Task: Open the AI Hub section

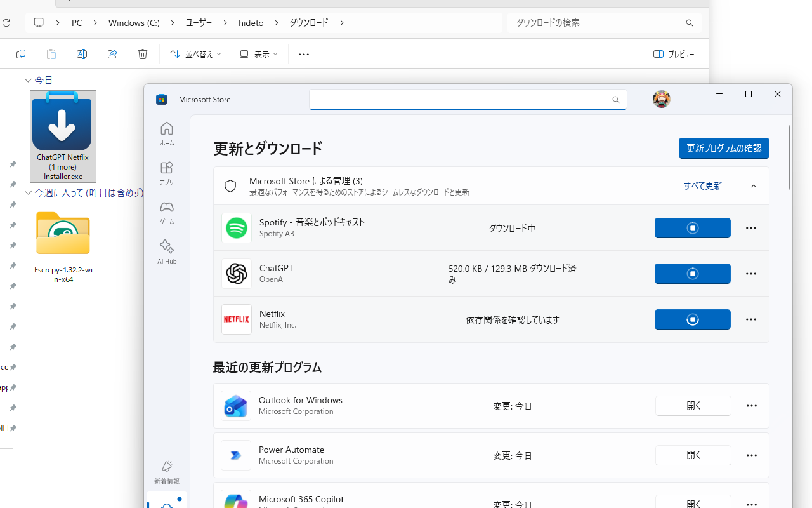Action: [x=166, y=251]
